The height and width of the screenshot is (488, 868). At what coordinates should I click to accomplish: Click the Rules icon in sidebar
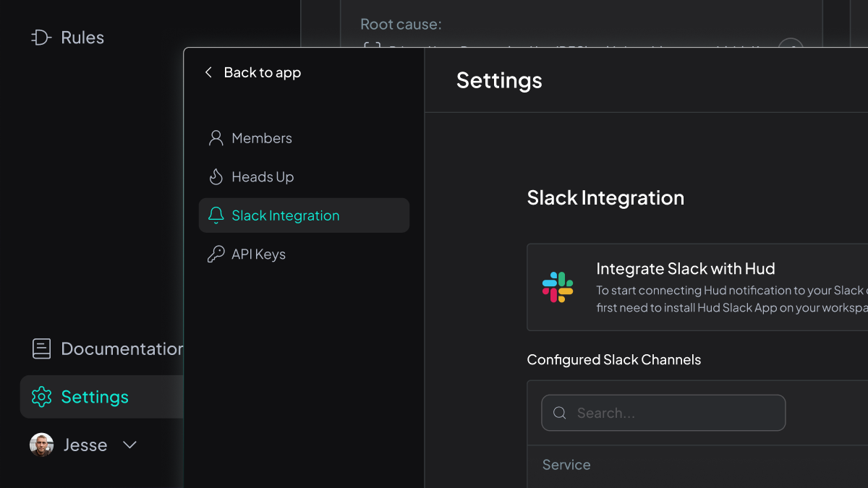pos(41,38)
